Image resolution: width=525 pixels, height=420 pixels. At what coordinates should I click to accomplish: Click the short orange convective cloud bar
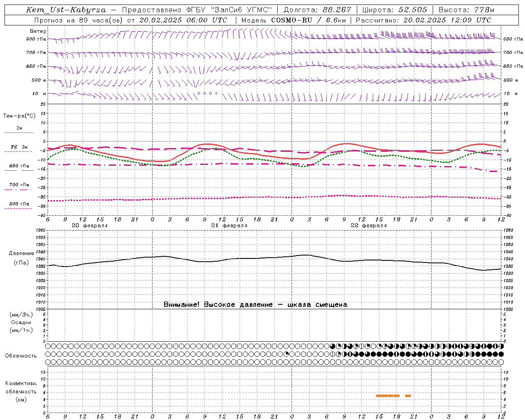[x=408, y=396]
